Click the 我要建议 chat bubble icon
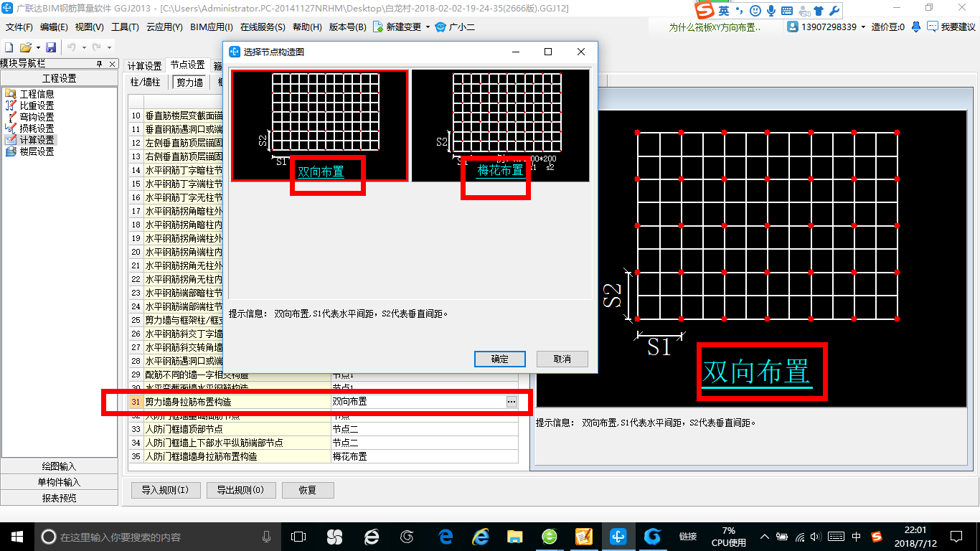This screenshot has height=551, width=980. (x=932, y=27)
